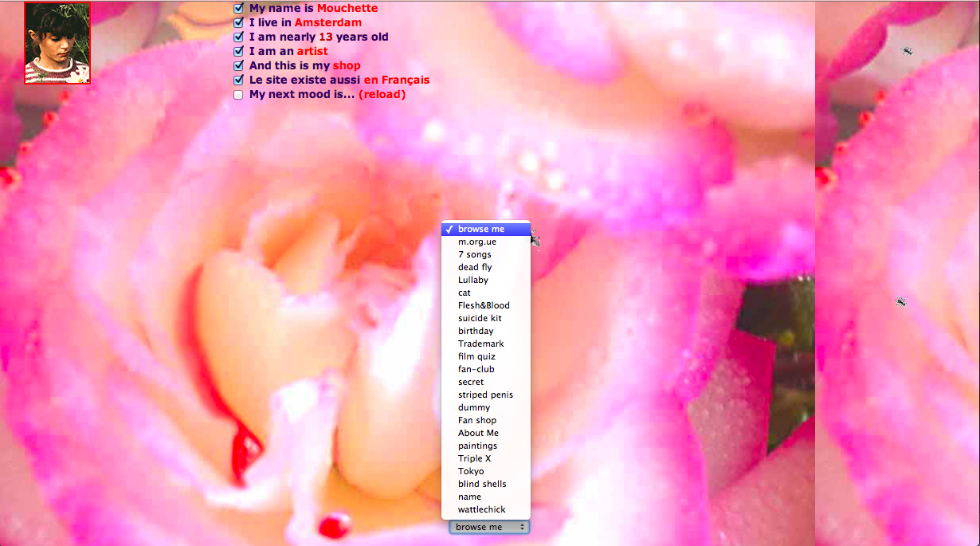Switch to French via 'en Français' link
Image resolution: width=980 pixels, height=546 pixels.
click(x=396, y=81)
